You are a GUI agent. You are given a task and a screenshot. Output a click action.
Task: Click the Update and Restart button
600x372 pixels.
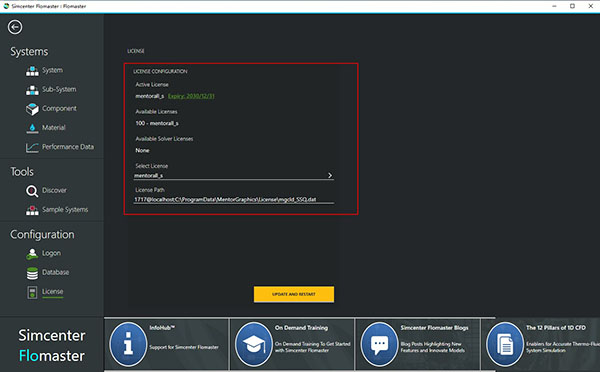[294, 294]
